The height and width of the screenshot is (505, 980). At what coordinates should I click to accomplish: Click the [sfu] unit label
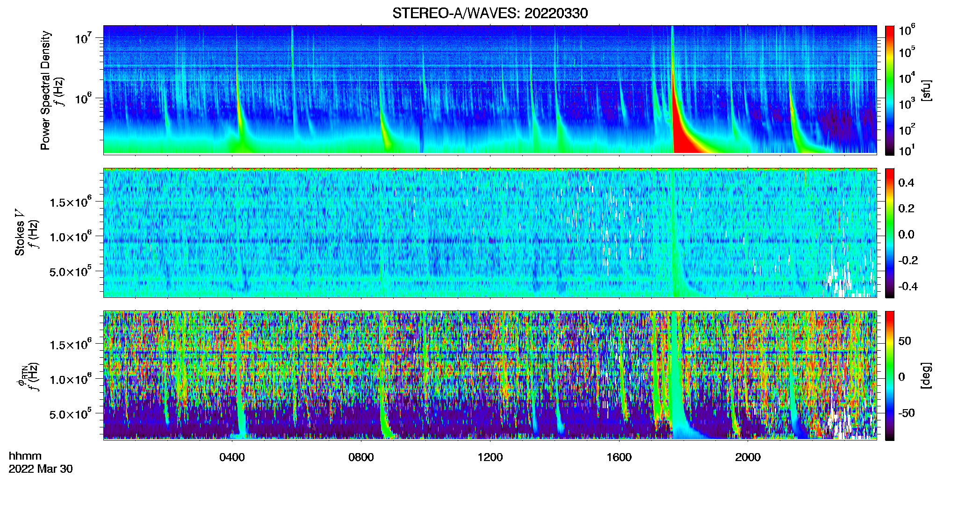click(926, 91)
